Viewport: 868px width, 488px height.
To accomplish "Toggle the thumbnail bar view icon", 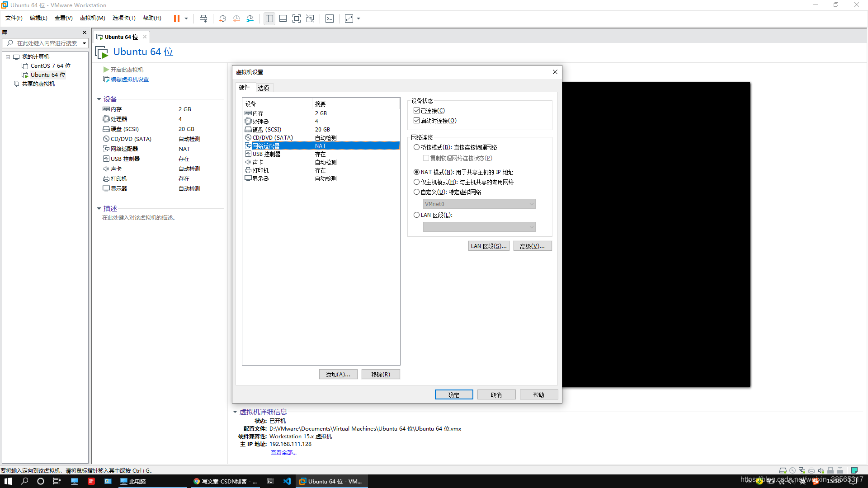I will click(283, 19).
